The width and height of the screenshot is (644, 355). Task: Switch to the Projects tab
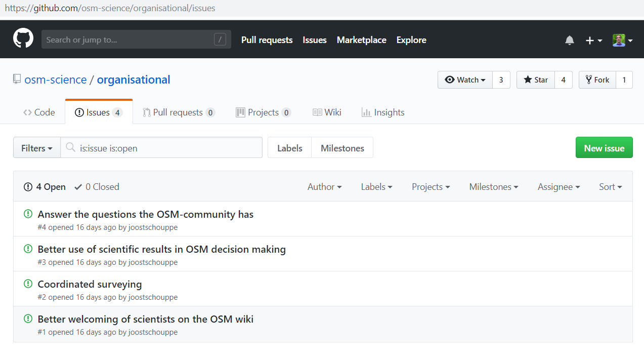264,112
